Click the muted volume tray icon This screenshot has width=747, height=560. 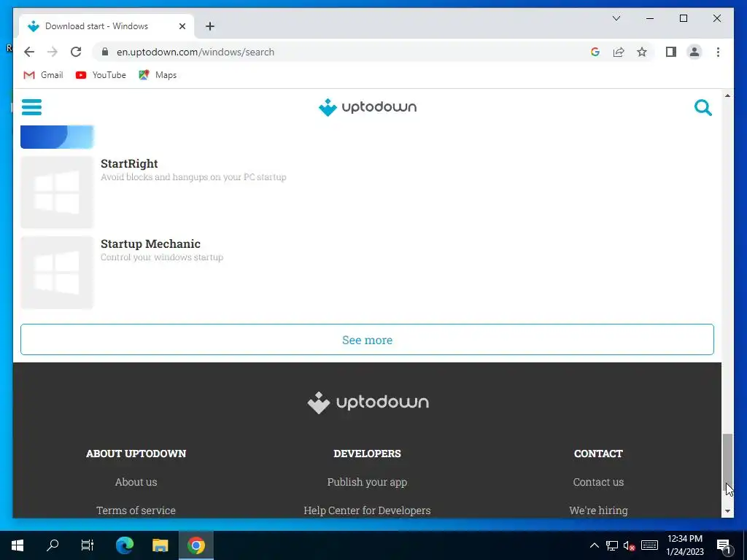[x=630, y=545]
